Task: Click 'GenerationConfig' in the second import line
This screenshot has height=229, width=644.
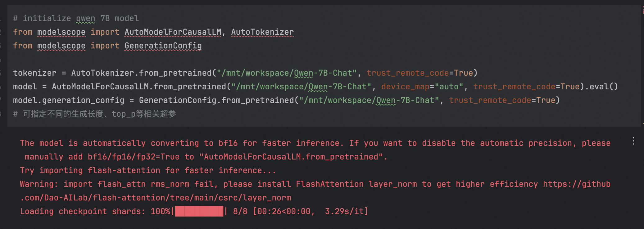Action: 163,46
